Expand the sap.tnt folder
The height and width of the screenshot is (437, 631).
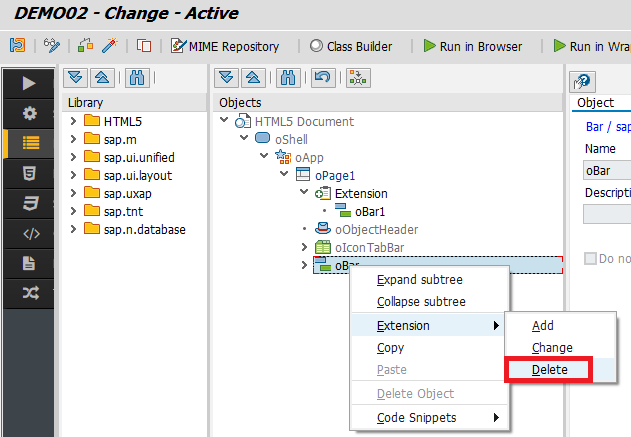pyautogui.click(x=73, y=211)
